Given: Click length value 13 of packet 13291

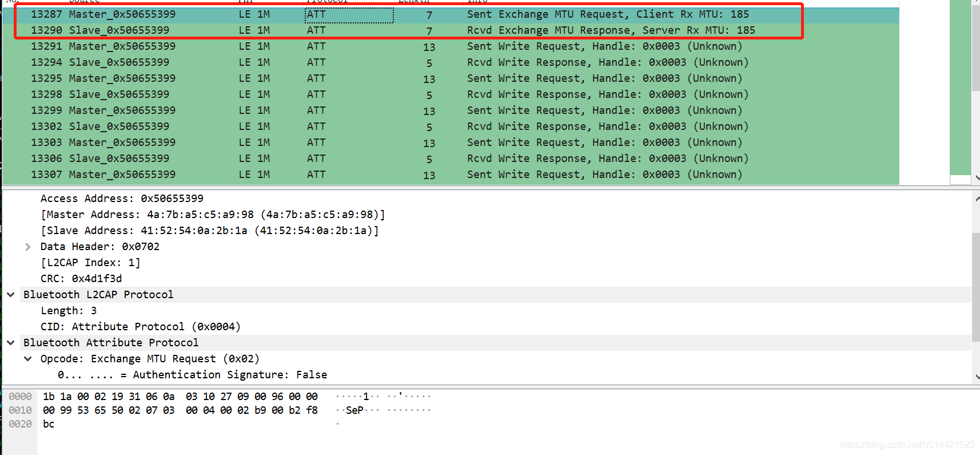Looking at the screenshot, I should [x=429, y=47].
